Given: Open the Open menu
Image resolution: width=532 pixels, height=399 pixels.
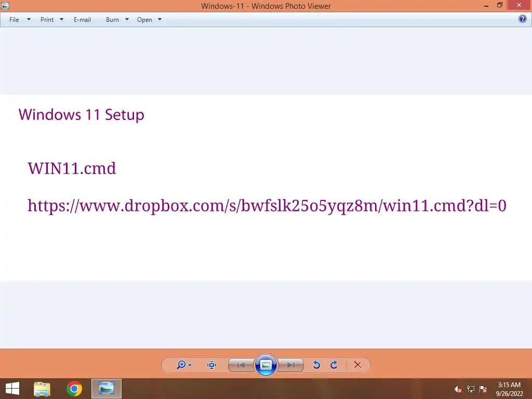Looking at the screenshot, I should (x=144, y=20).
